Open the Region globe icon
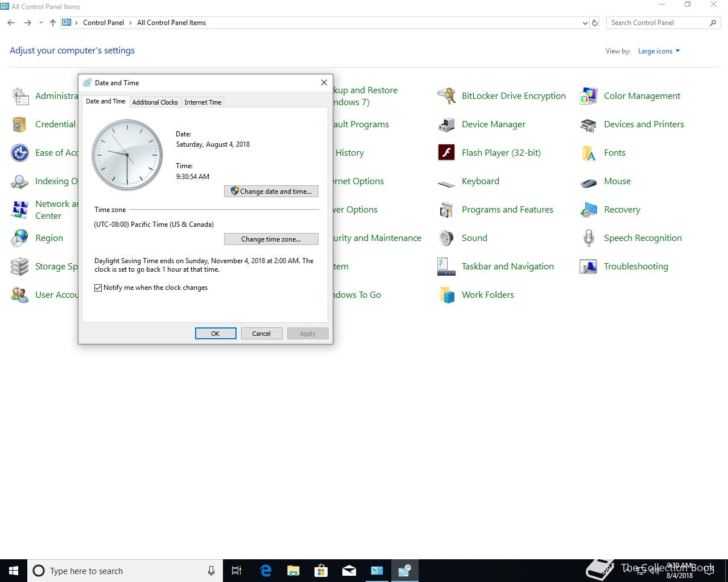Screen dimensions: 728x582 (x=20, y=238)
